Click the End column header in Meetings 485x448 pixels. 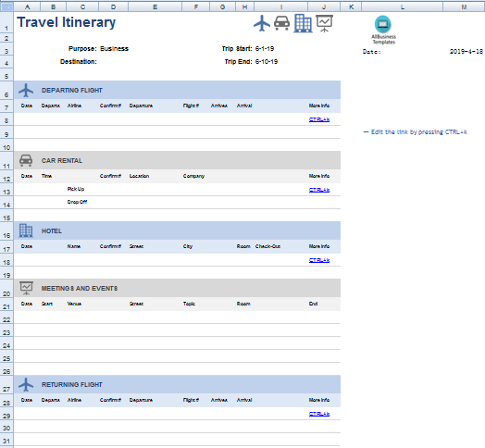pyautogui.click(x=313, y=304)
